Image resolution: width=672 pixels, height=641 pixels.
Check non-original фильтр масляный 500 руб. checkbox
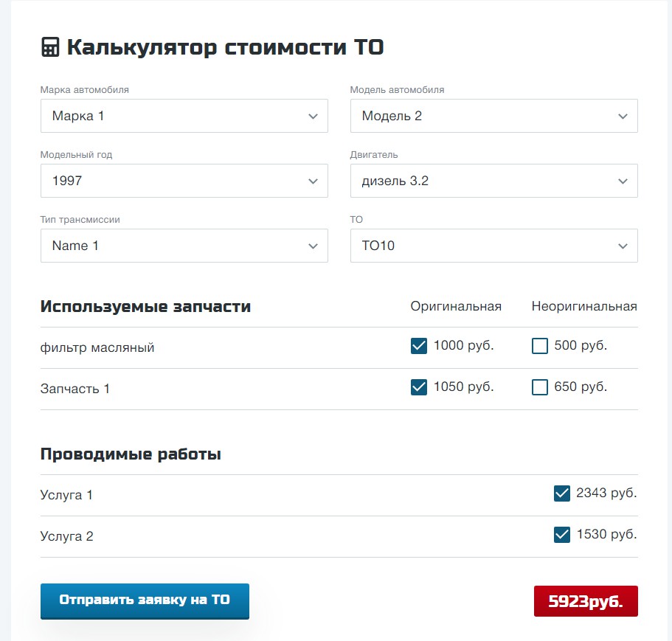tap(540, 346)
